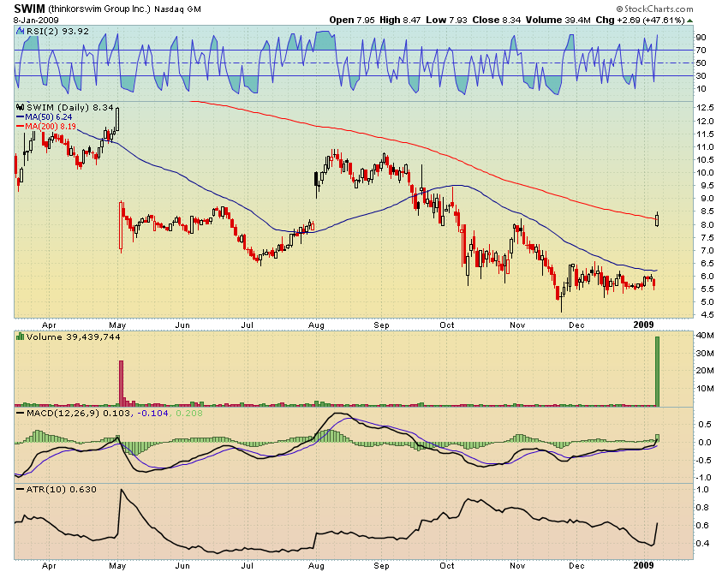Click the last candlestick near 8.34
Screen dimensions: 728x572
pos(657,218)
